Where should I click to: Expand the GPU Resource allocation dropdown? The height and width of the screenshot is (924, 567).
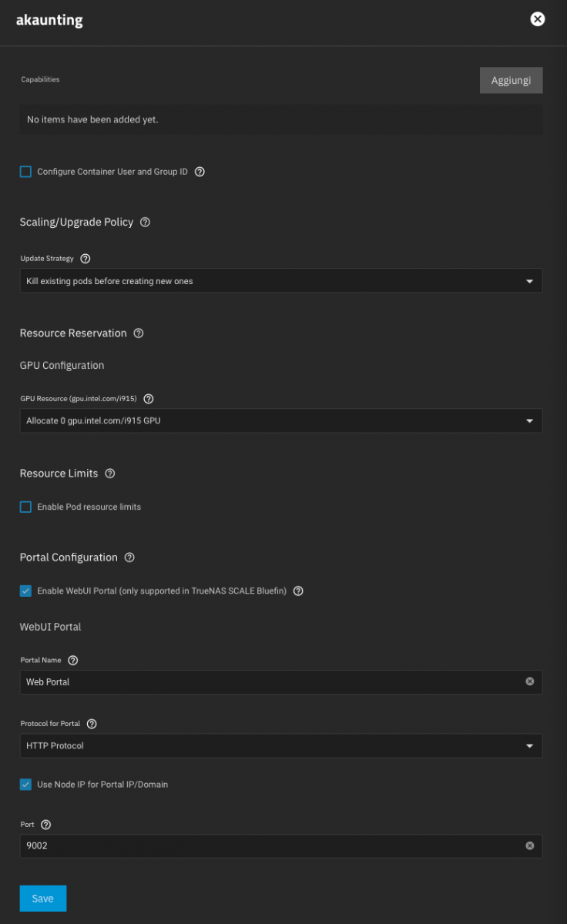click(x=281, y=421)
